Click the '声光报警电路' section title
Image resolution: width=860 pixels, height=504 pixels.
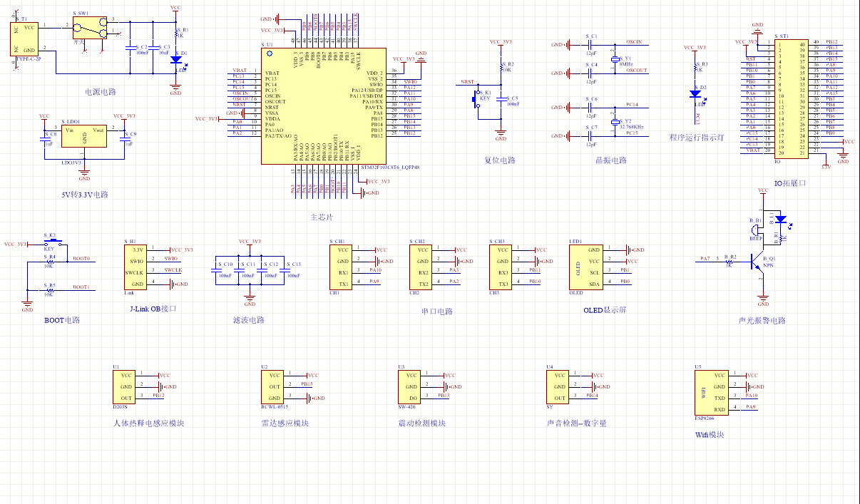(762, 320)
